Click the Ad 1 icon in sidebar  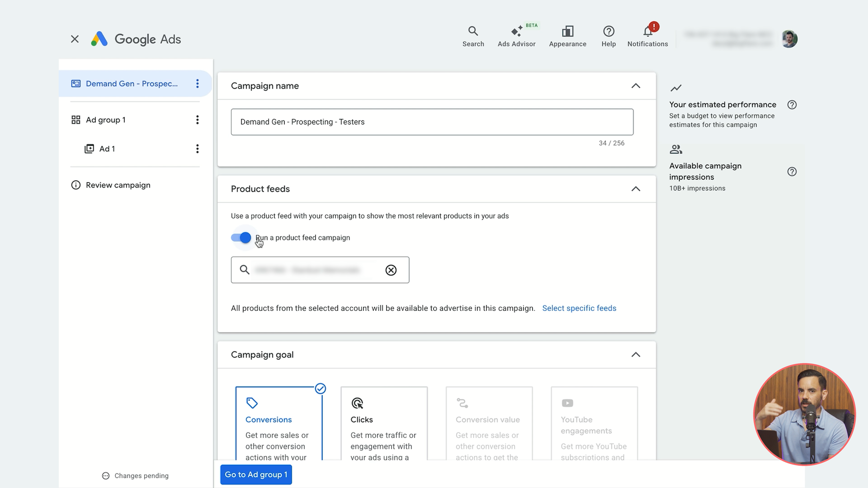[x=89, y=149]
